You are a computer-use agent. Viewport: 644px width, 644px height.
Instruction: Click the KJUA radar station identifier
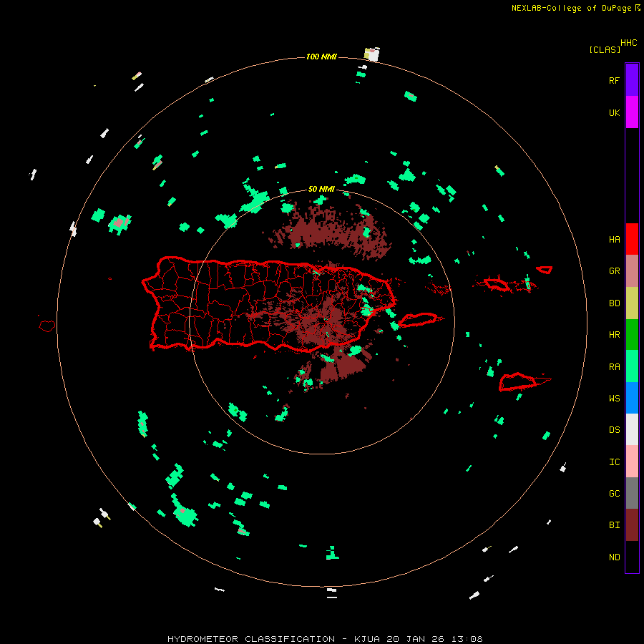pos(367,639)
